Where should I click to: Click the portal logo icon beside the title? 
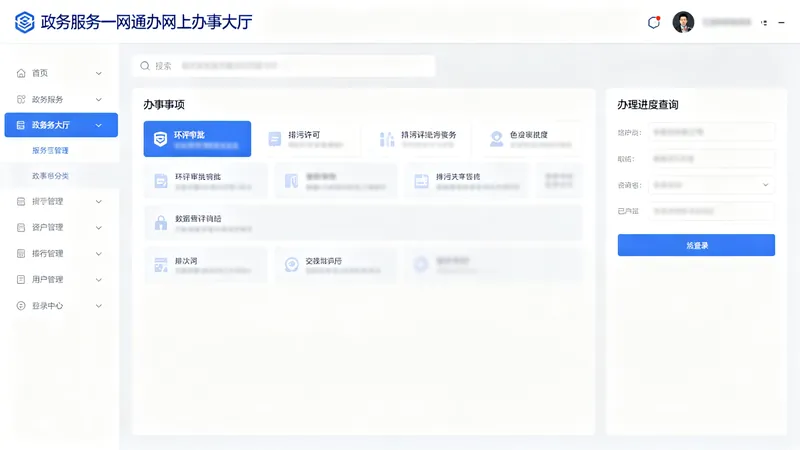tap(24, 22)
